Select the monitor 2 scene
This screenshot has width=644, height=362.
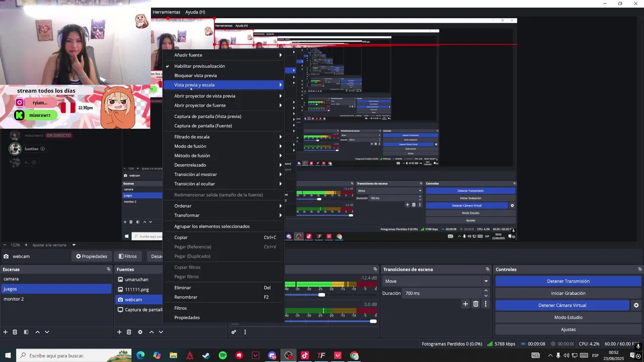[x=56, y=299]
